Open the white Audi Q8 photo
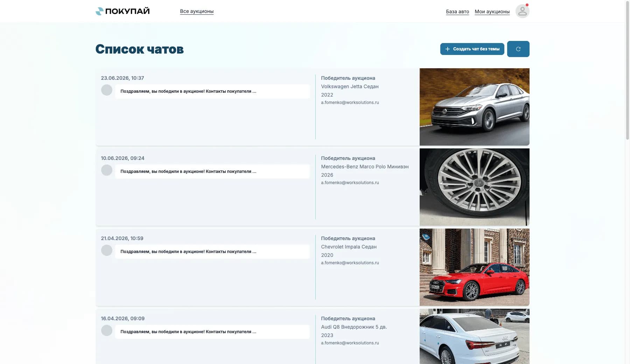This screenshot has height=364, width=630. point(474,336)
